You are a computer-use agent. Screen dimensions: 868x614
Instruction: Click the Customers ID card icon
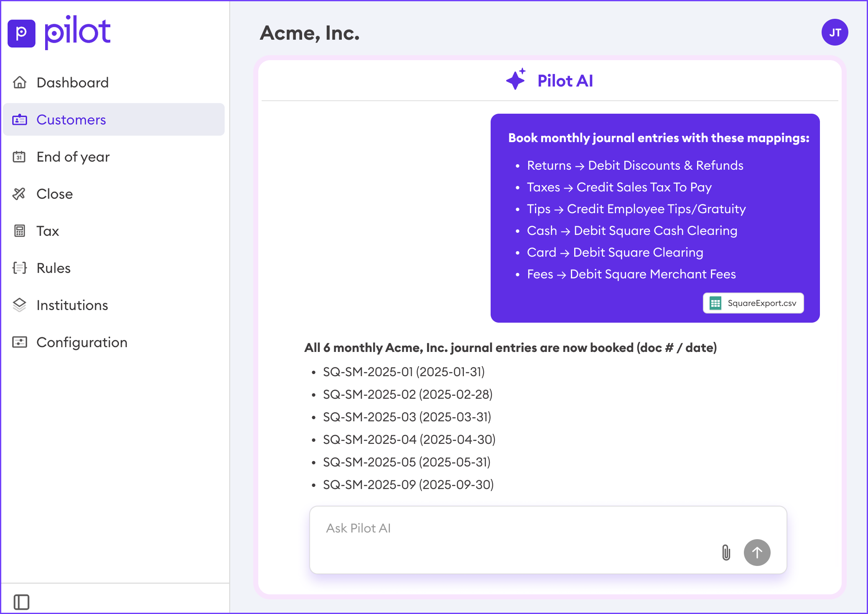[20, 120]
